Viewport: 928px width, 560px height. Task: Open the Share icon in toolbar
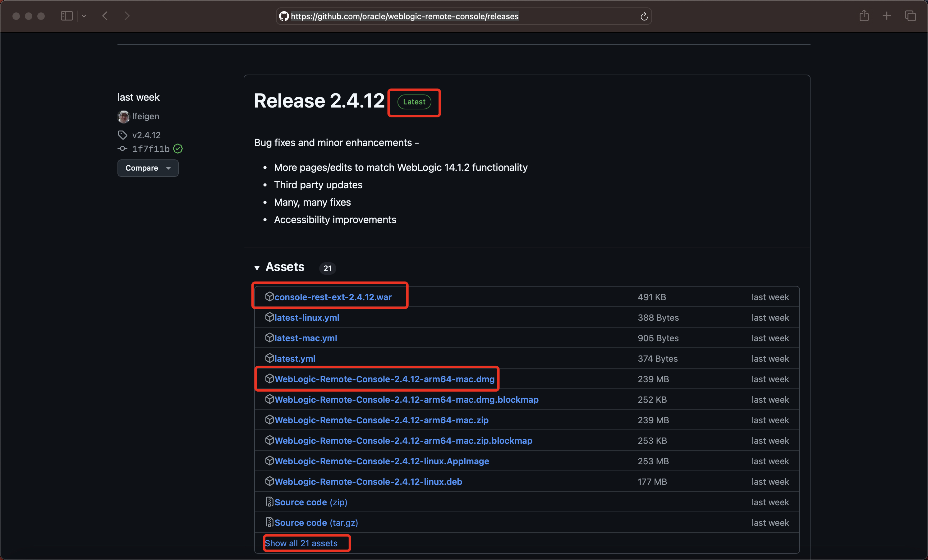click(864, 16)
